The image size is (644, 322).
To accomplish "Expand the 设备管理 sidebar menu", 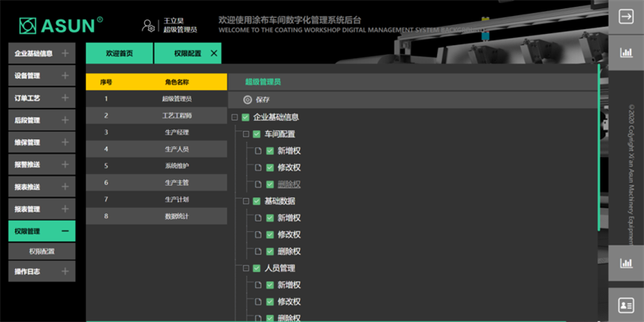I will pyautogui.click(x=65, y=76).
